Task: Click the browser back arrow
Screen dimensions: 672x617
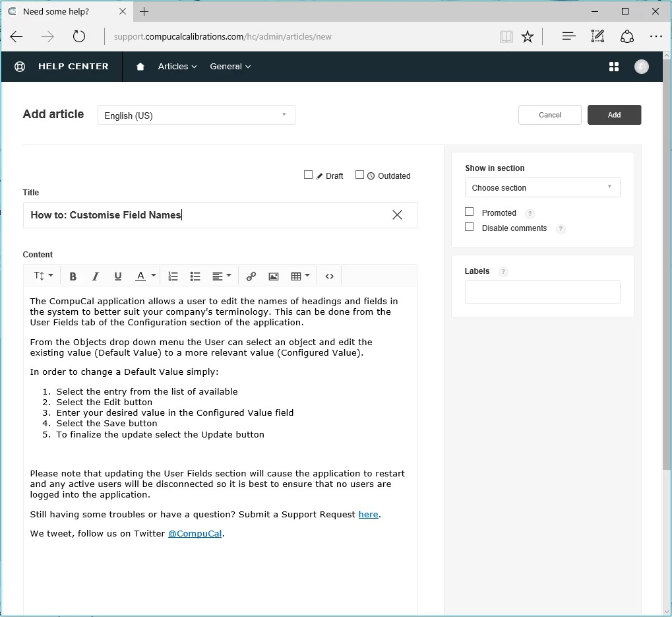Action: coord(16,36)
